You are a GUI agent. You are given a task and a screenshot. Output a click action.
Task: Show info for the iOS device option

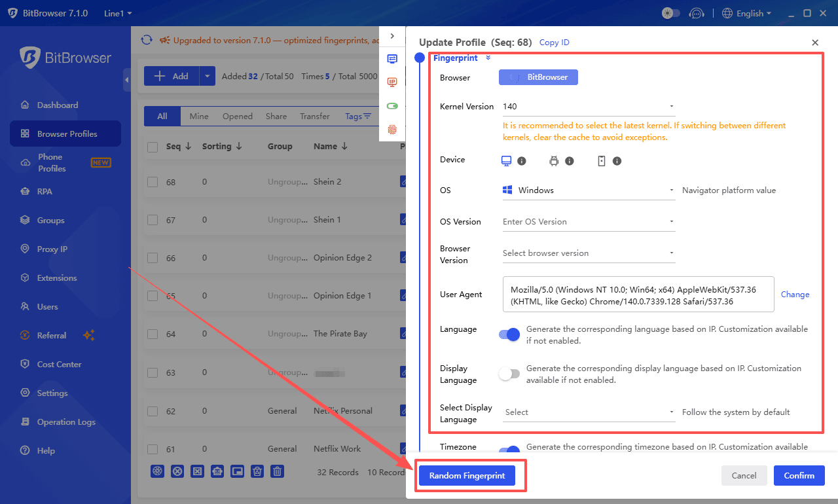tap(617, 161)
